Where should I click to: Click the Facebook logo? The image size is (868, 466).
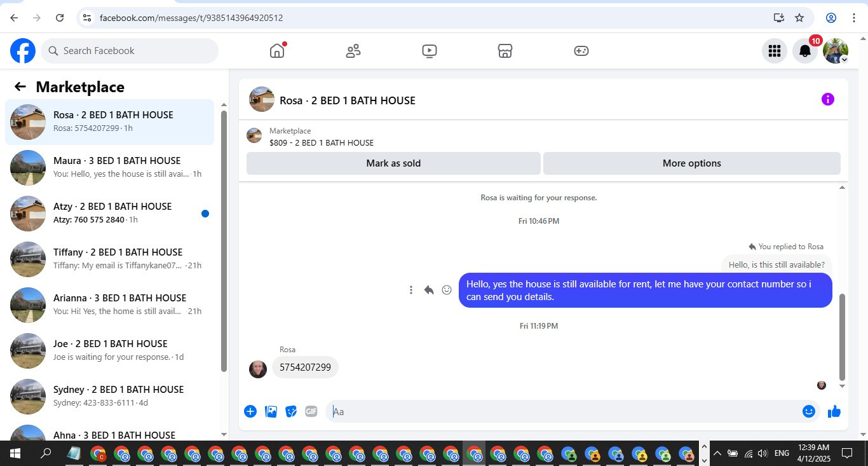23,51
